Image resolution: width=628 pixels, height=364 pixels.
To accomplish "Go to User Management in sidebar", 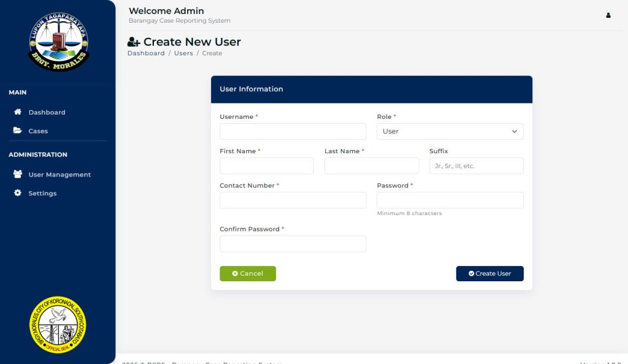I will coord(59,175).
